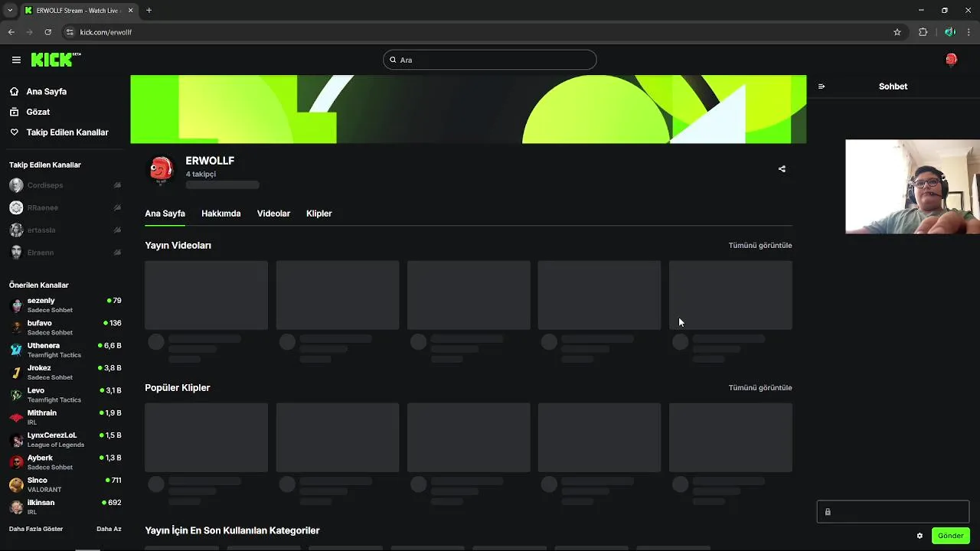Collapse list with Daha Az
This screenshot has height=551, width=980.
(109, 529)
